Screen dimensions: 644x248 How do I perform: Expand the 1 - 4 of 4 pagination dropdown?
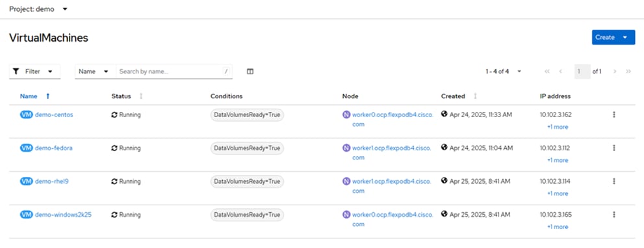504,72
